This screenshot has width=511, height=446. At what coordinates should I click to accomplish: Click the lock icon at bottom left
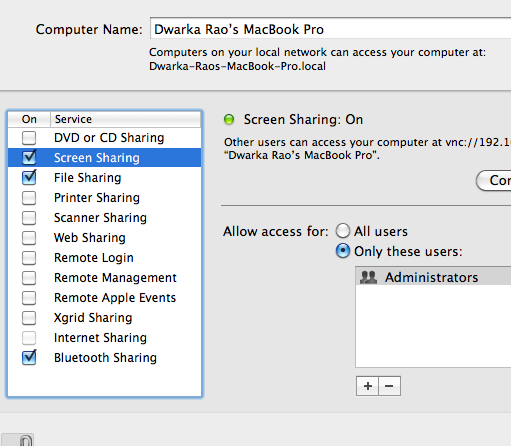click(x=17, y=440)
